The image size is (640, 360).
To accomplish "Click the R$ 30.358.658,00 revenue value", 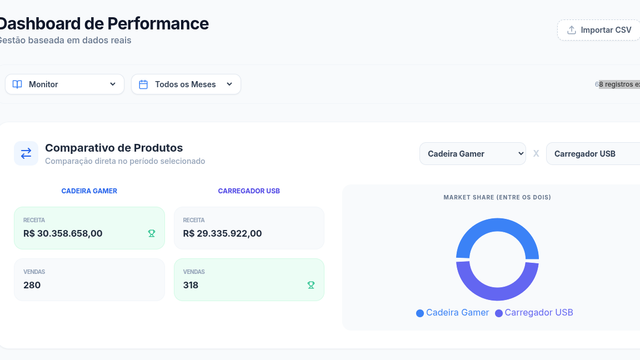I will tap(63, 233).
